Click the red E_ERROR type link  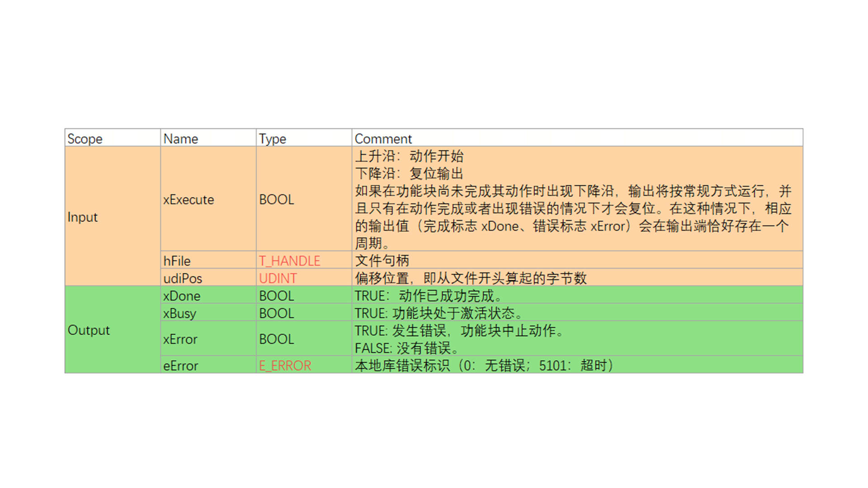(x=285, y=366)
